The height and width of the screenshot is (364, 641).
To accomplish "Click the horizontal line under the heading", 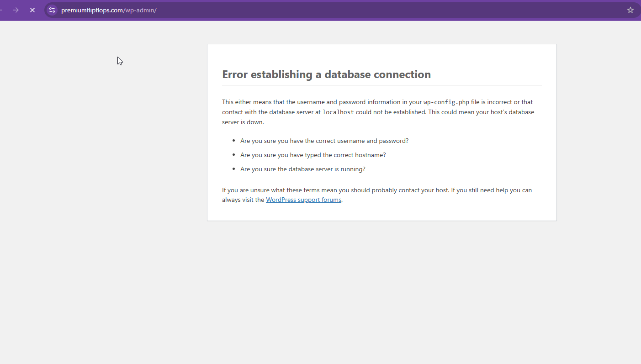I will [x=381, y=85].
